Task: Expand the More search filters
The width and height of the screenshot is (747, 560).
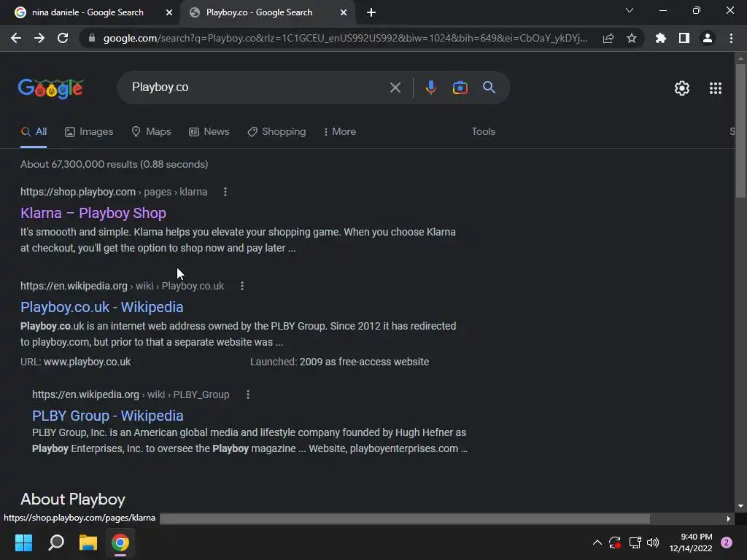Action: tap(339, 131)
